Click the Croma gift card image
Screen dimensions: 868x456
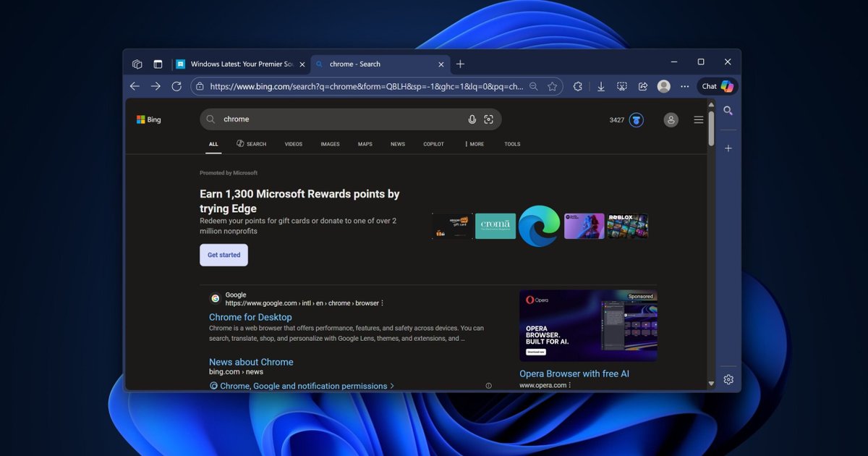[x=495, y=226]
